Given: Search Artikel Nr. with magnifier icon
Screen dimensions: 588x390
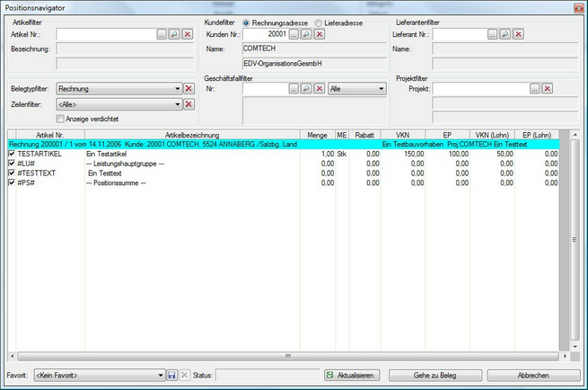Looking at the screenshot, I should (174, 34).
